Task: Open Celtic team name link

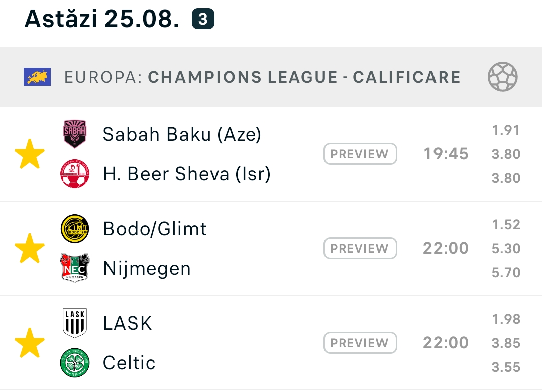Action: pyautogui.click(x=129, y=363)
